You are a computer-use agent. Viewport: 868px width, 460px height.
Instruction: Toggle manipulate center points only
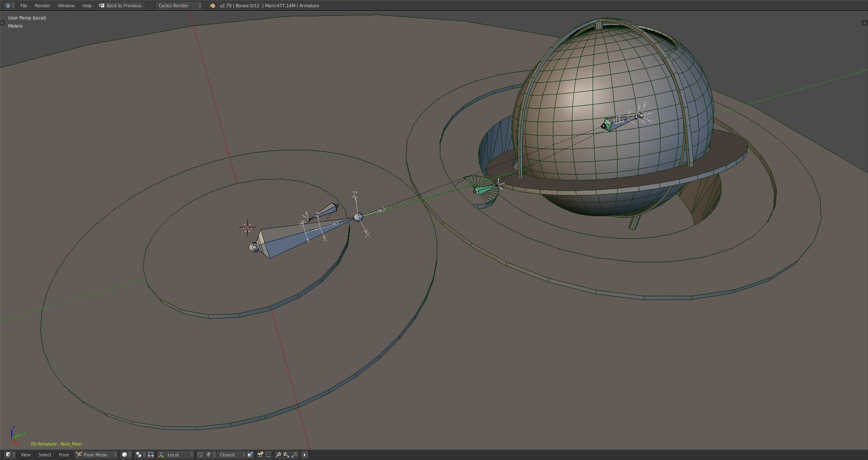click(x=151, y=455)
